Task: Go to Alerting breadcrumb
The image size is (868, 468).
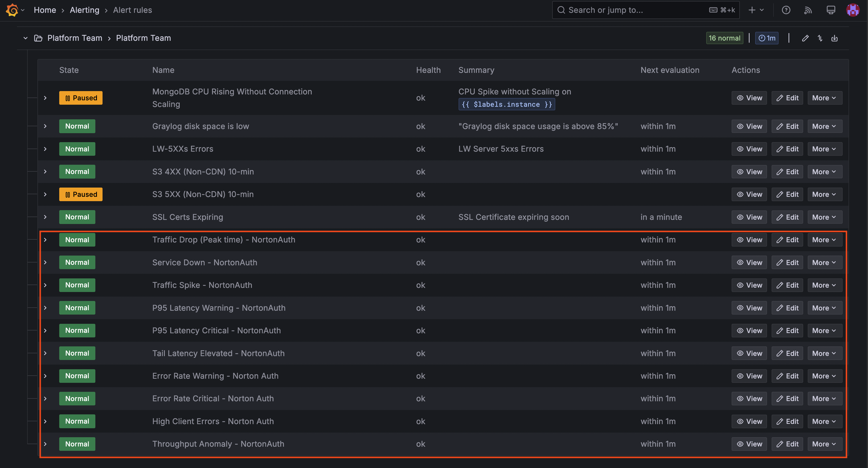Action: [85, 10]
